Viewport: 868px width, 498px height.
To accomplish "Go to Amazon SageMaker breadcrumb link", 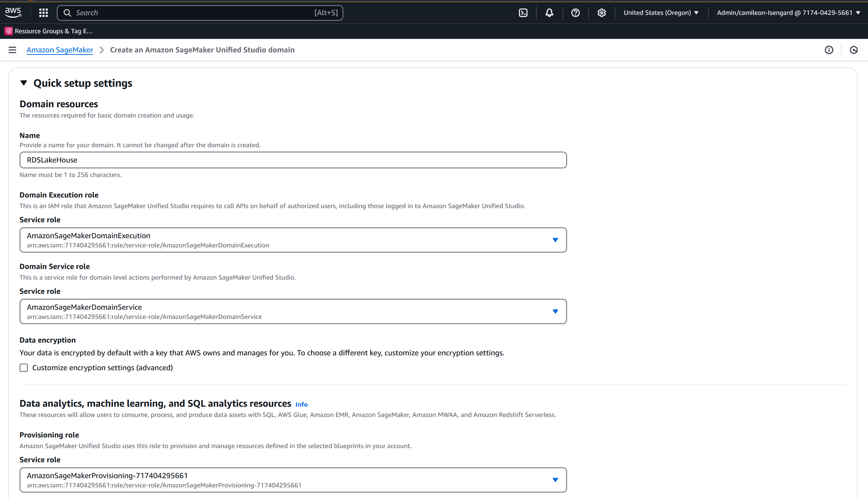I will pos(59,50).
